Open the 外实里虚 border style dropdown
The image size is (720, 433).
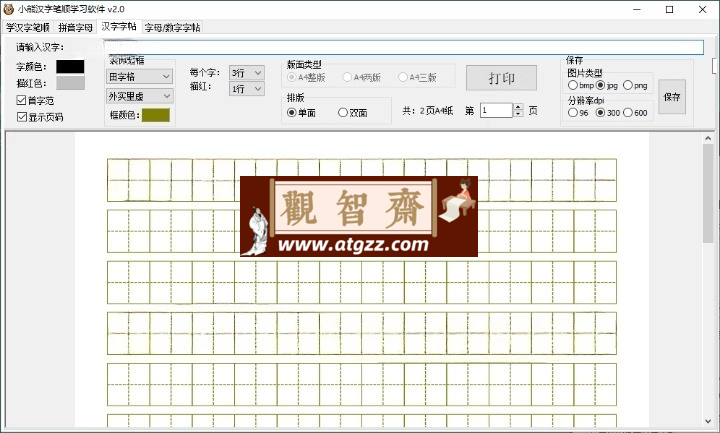(x=140, y=96)
